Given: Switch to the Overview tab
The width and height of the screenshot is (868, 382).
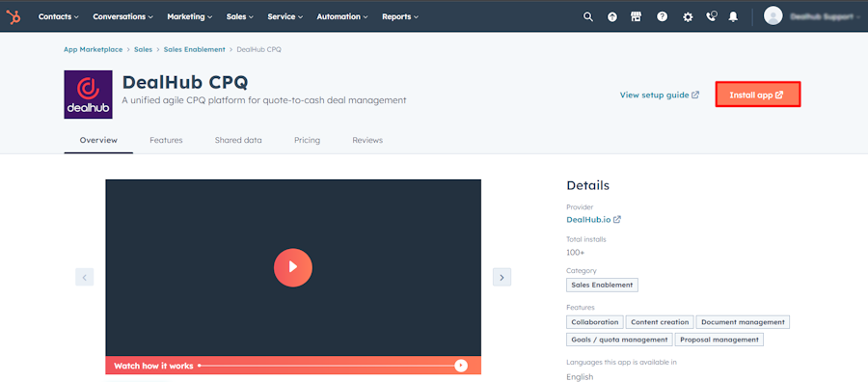Looking at the screenshot, I should coord(98,141).
